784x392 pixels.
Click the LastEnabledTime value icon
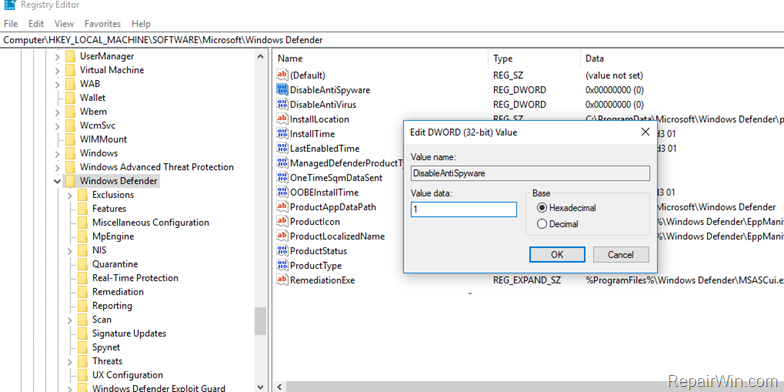[282, 148]
